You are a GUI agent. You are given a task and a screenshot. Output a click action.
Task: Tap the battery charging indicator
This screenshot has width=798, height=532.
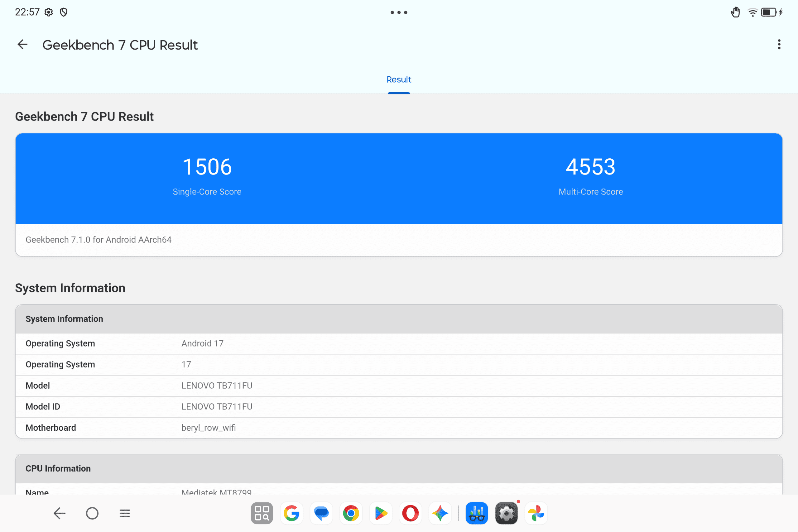click(x=772, y=12)
